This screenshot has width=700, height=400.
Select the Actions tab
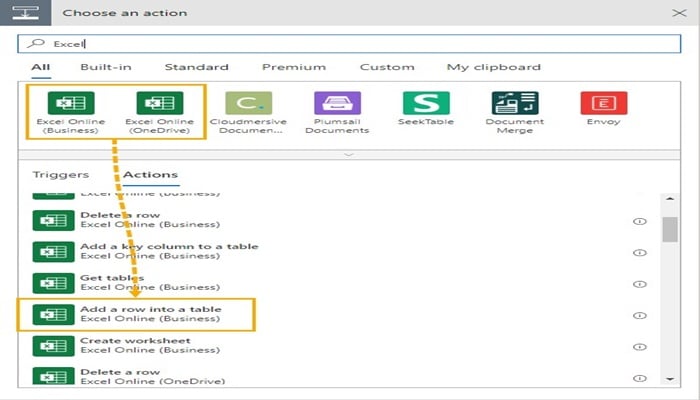[x=150, y=175]
